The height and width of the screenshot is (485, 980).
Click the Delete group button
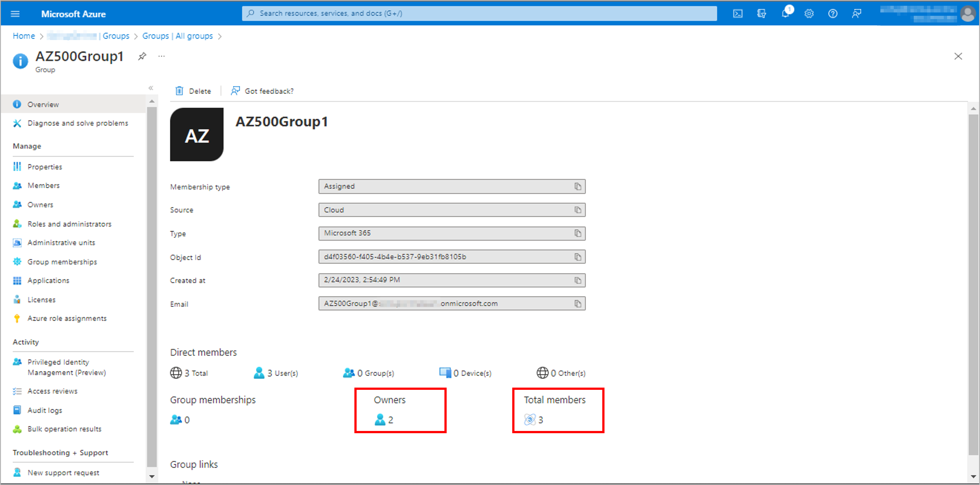pyautogui.click(x=193, y=91)
